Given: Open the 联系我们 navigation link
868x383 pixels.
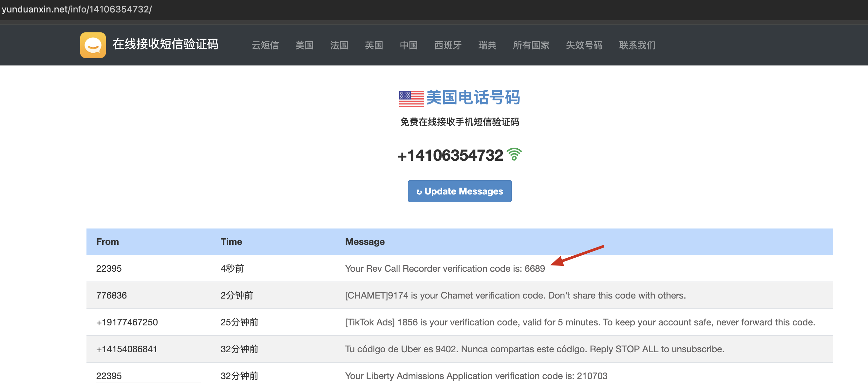Looking at the screenshot, I should 637,45.
